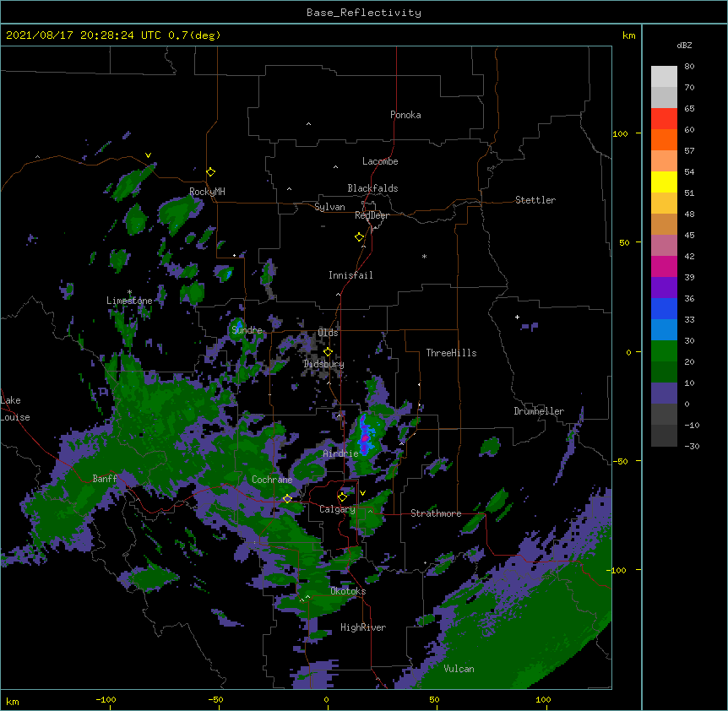Click the RockyMH town label
This screenshot has height=711, width=728.
(x=207, y=192)
